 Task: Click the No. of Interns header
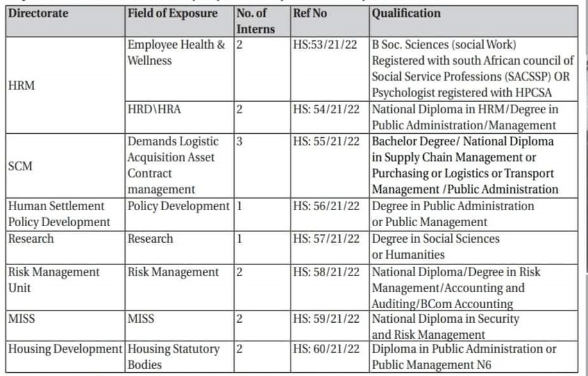click(255, 21)
